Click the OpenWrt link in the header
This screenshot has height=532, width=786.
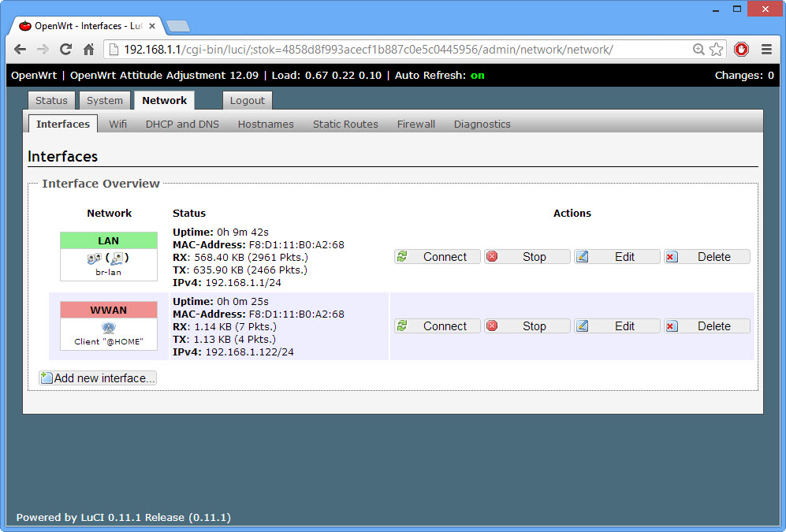pyautogui.click(x=34, y=75)
